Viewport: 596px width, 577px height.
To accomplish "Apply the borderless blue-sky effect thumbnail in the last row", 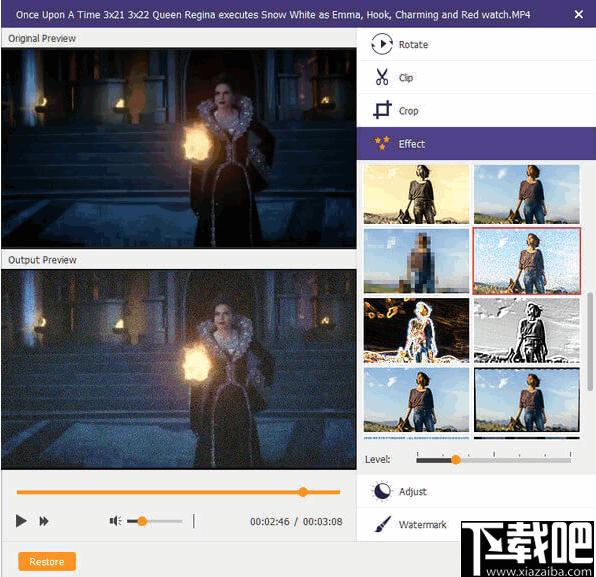I will (416, 400).
